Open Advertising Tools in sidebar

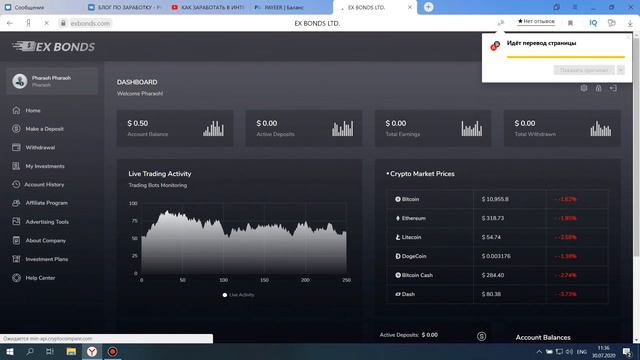coord(47,222)
